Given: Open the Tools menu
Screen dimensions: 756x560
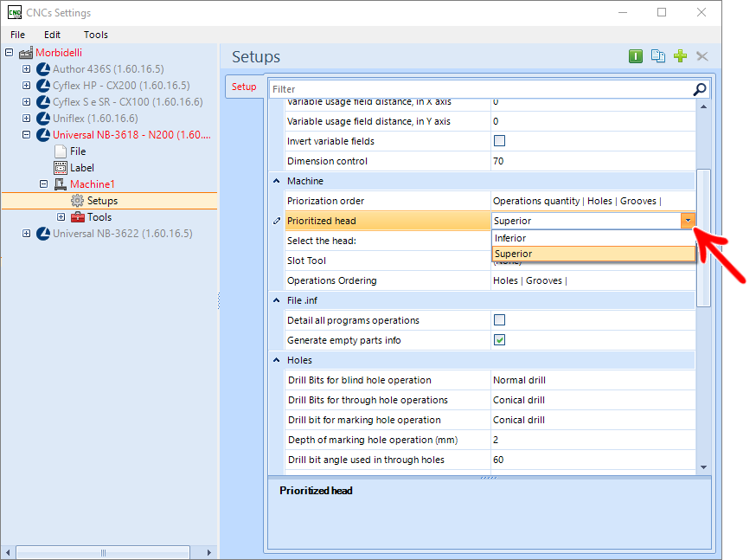Looking at the screenshot, I should 95,35.
